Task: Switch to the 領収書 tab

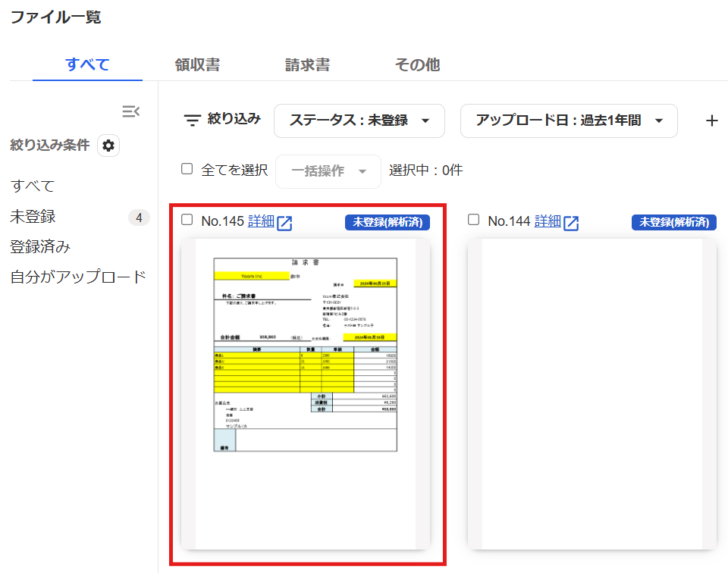Action: [197, 65]
